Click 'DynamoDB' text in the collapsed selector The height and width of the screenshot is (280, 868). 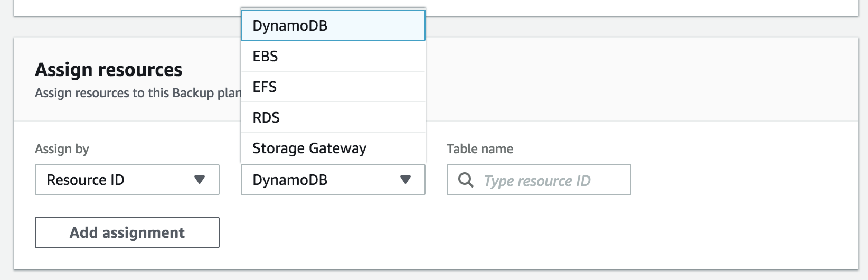tap(290, 180)
